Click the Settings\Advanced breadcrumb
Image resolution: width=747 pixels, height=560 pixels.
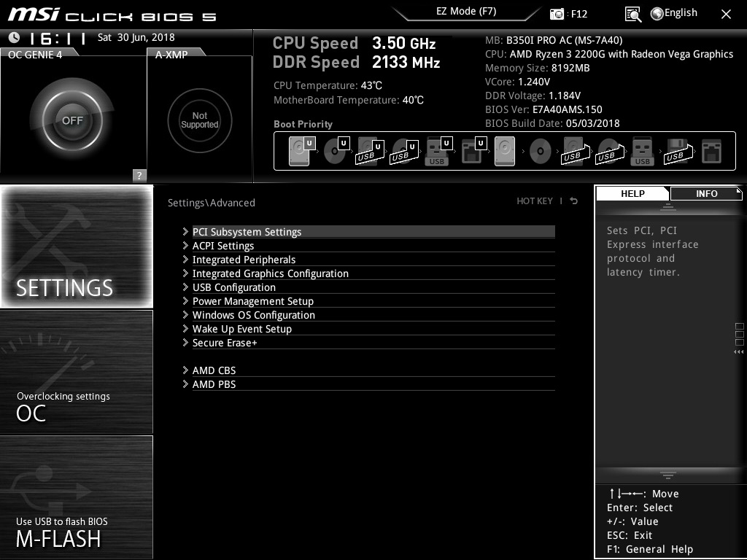click(212, 203)
